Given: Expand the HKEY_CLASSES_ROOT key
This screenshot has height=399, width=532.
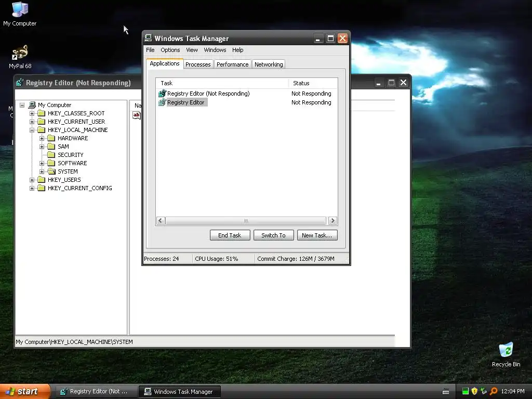Looking at the screenshot, I should 32,113.
